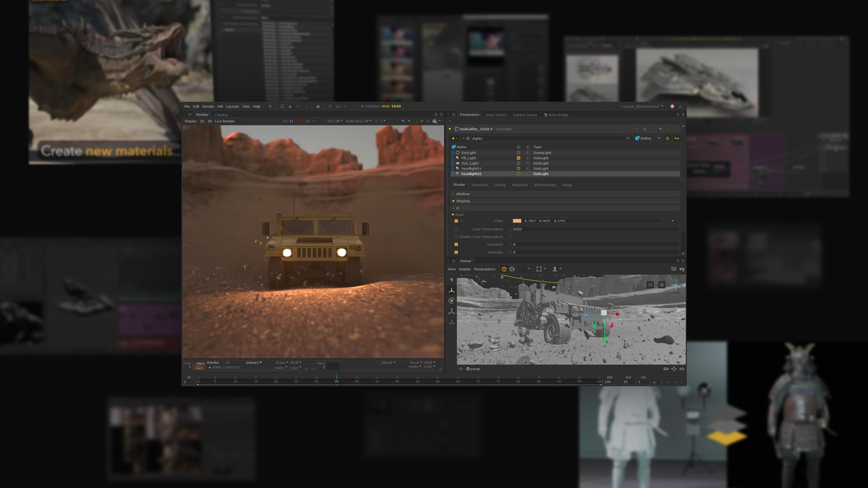This screenshot has height=488, width=868.
Task: Select the scale manipulator tool in Viewer
Action: pyautogui.click(x=451, y=311)
